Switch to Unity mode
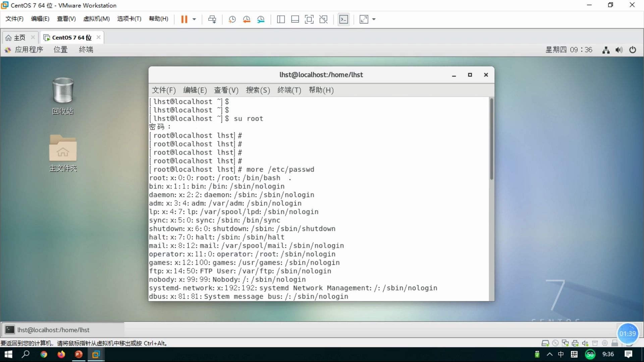Screen dimensions: 644x362 (x=323, y=19)
